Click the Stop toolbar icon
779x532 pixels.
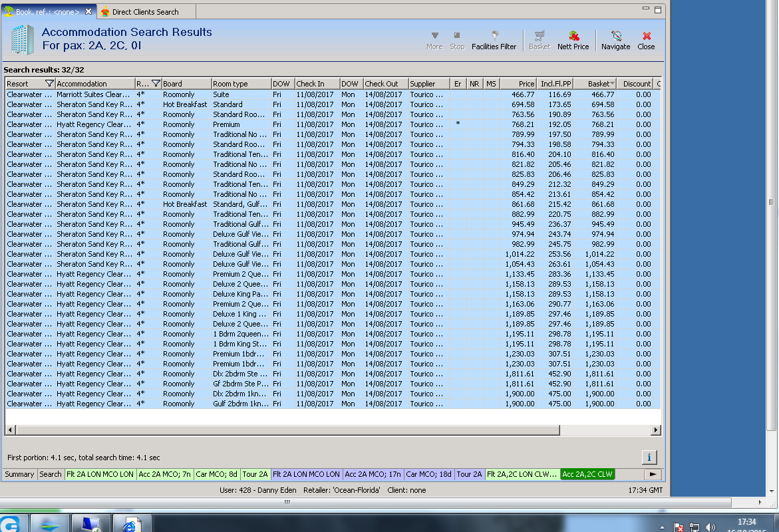pos(457,41)
